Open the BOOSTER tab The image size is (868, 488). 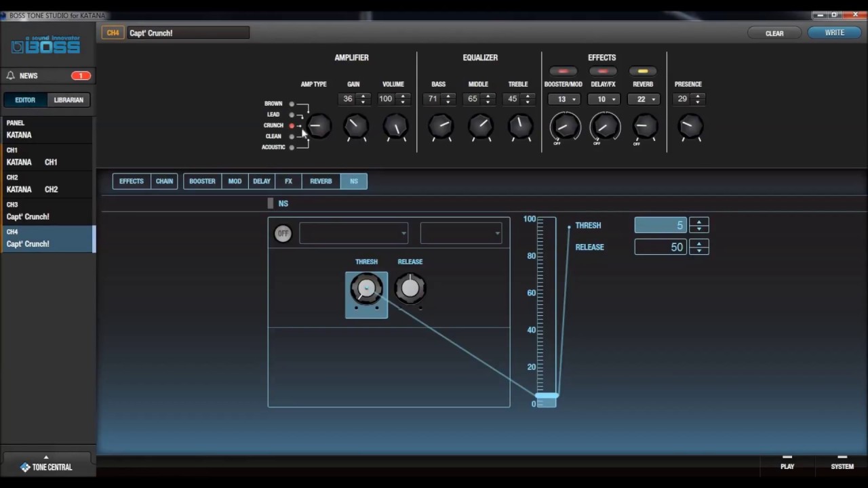click(x=202, y=181)
